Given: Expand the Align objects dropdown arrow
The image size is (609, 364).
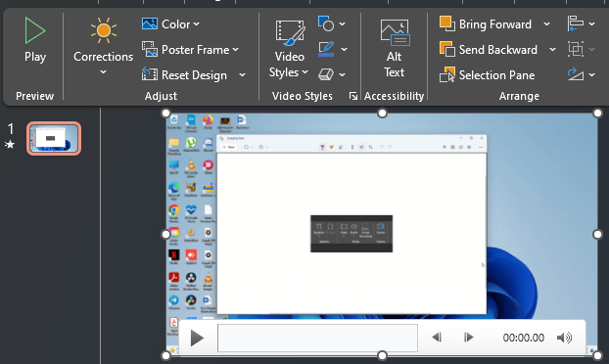Looking at the screenshot, I should (x=592, y=24).
